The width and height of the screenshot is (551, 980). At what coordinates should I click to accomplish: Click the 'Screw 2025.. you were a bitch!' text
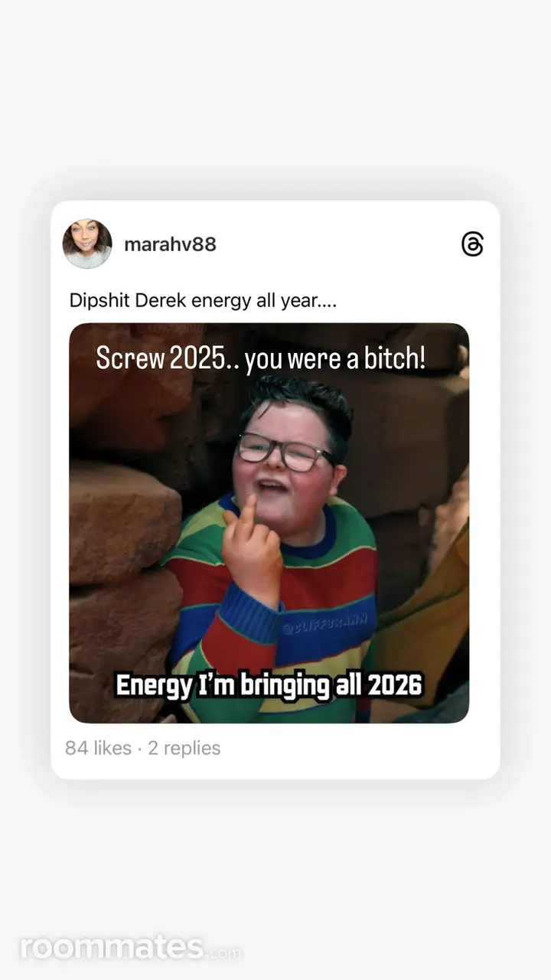[260, 358]
